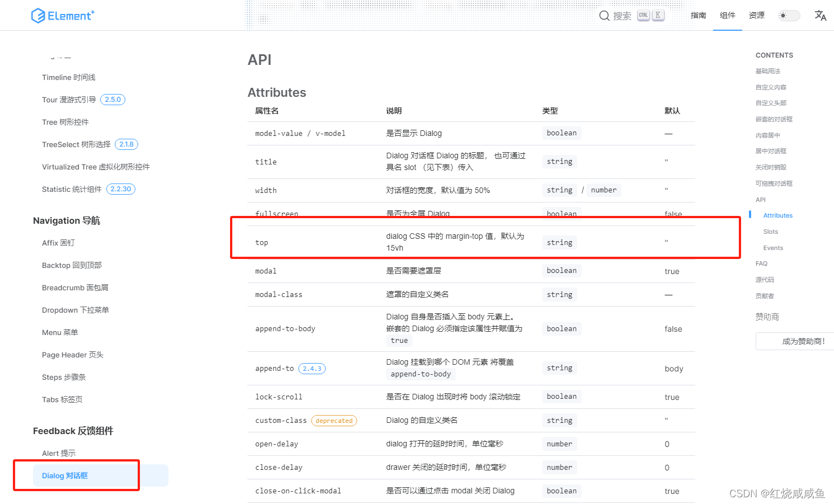
Task: Click the open-delay attribute name cell
Action: [277, 444]
